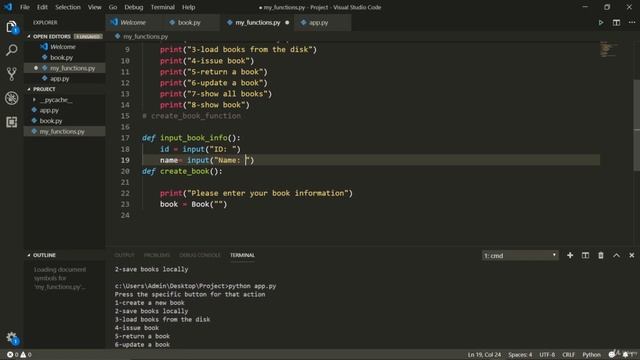This screenshot has width=640, height=360.
Task: Change indentation via Spaces: 4
Action: [520, 355]
